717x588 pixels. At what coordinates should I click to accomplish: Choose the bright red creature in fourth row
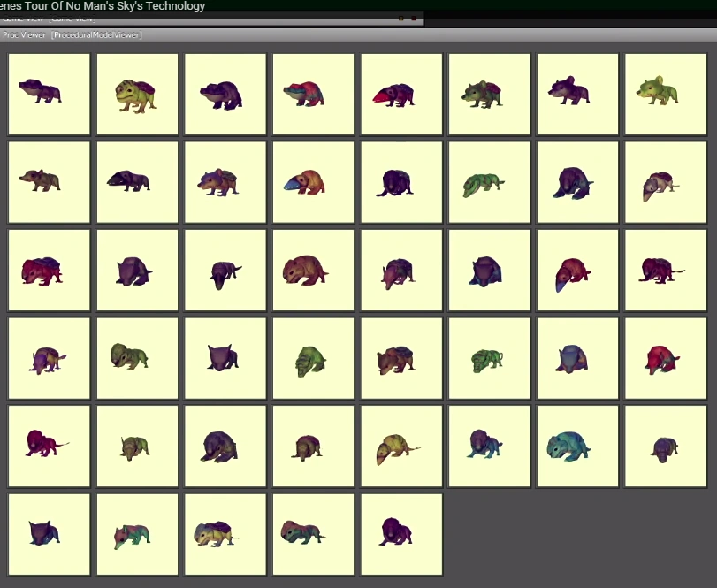666,358
